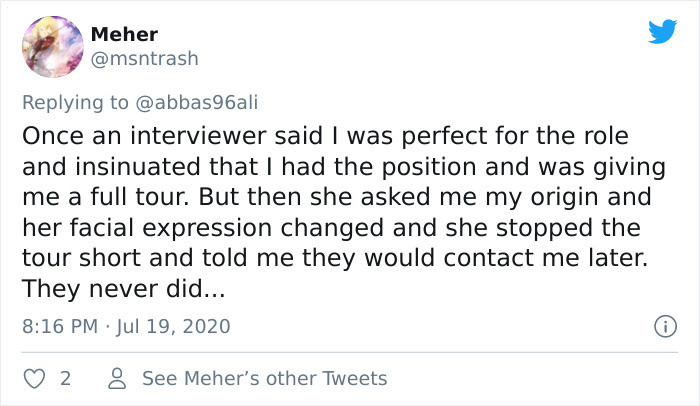Click the like count number 2
Screen dimensions: 700x406
(x=65, y=379)
